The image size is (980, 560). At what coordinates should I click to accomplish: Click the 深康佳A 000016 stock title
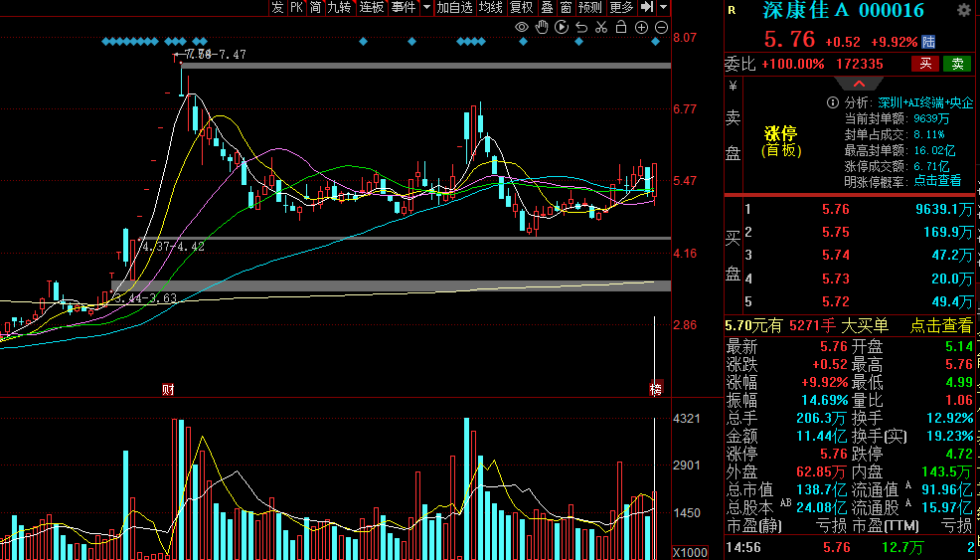pos(843,10)
